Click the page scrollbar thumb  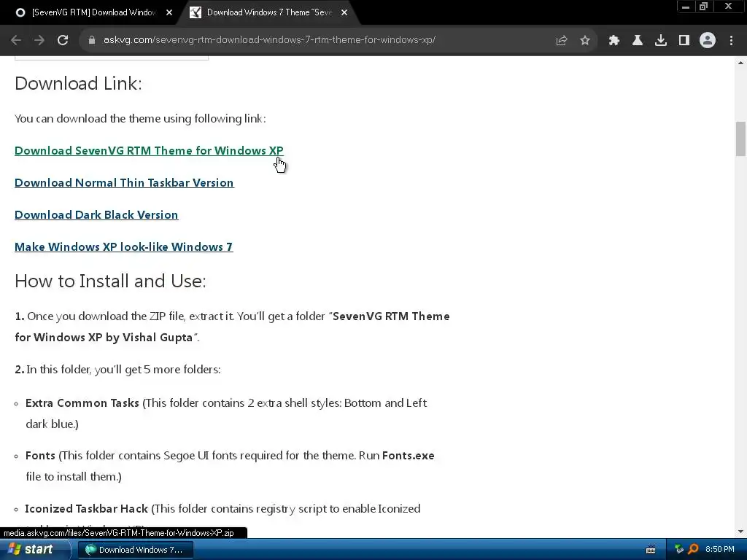point(741,139)
